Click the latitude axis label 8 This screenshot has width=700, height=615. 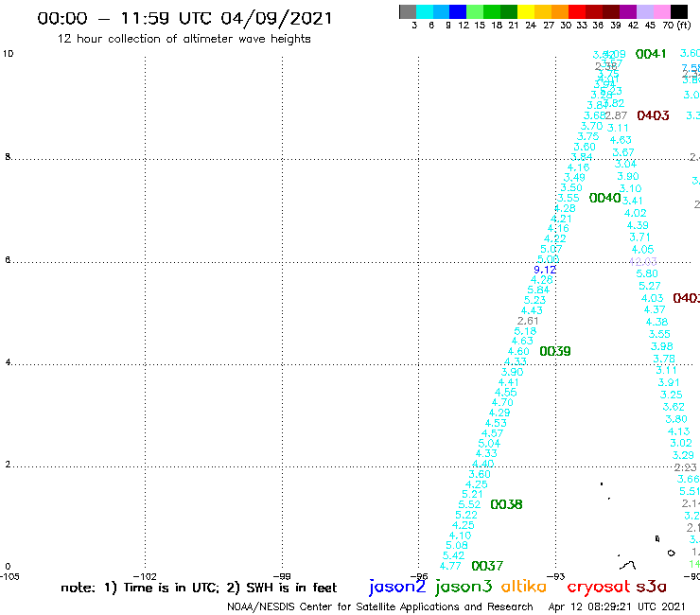click(x=8, y=157)
